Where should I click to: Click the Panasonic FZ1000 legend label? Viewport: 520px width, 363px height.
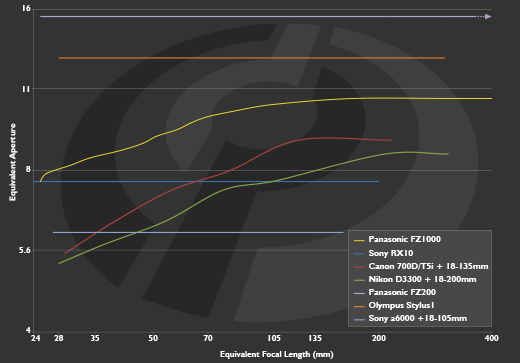click(x=404, y=239)
